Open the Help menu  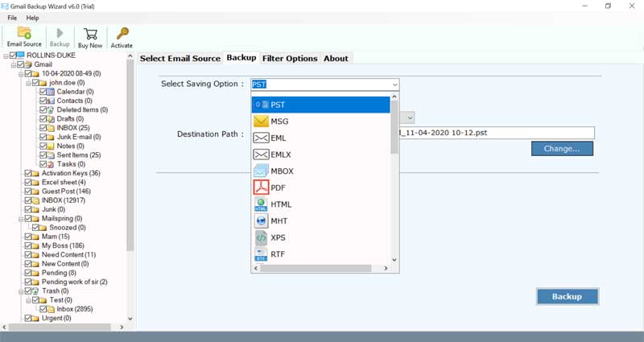32,18
